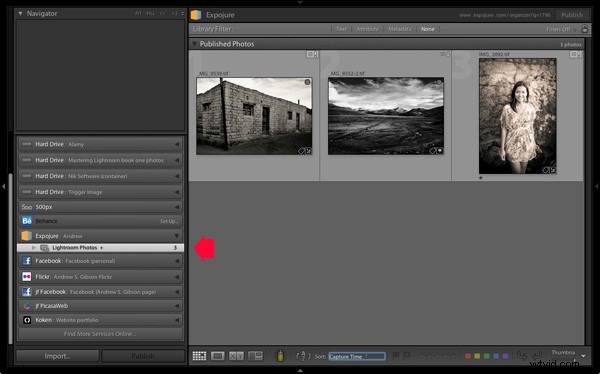Click the Flickr service icon
This screenshot has width=600, height=374.
(x=27, y=276)
